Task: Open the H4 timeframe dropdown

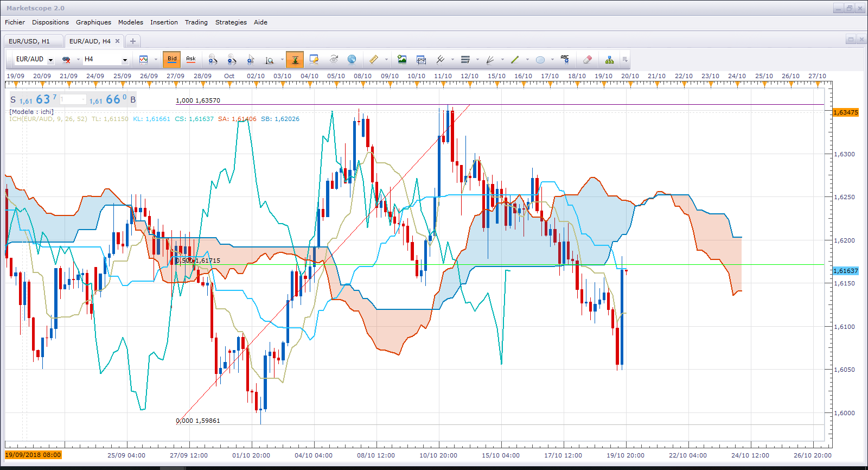Action: pyautogui.click(x=125, y=60)
